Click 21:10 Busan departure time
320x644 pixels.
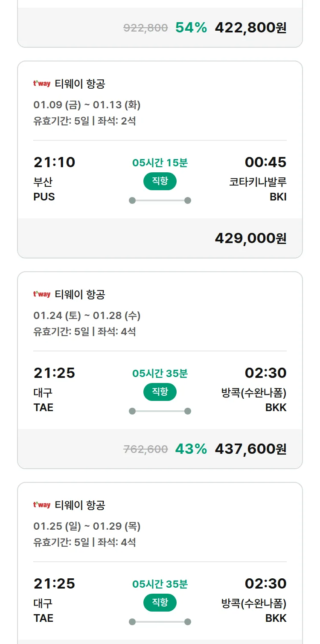pyautogui.click(x=54, y=162)
